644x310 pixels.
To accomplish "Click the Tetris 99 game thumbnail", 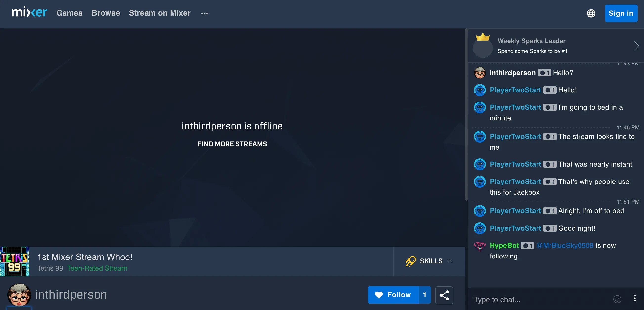I will pyautogui.click(x=15, y=261).
